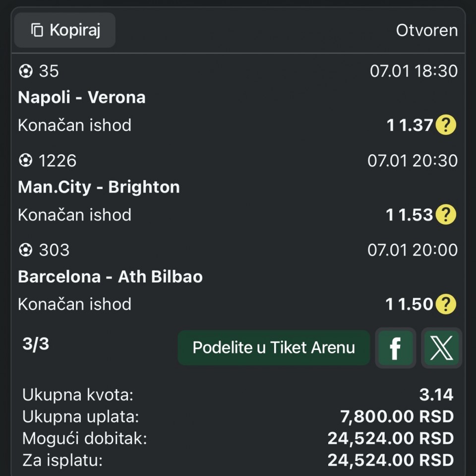Screen dimensions: 476x476
Task: Click the Facebook share icon
Action: 395,348
